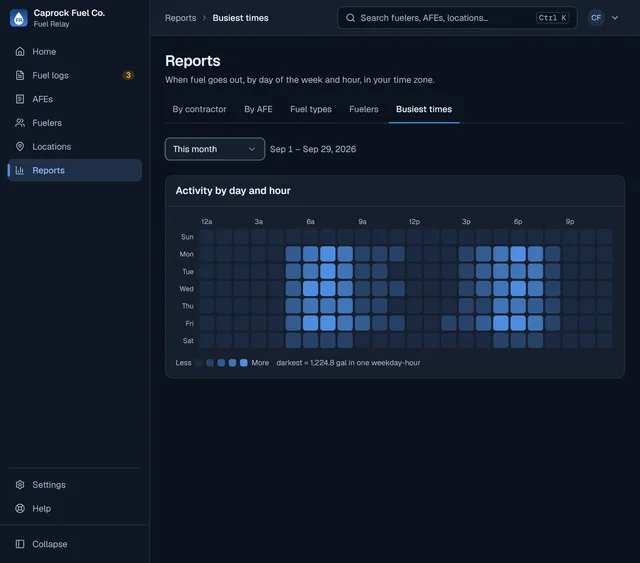Viewport: 640px width, 563px height.
Task: Select Reports in the sidebar
Action: pos(74,170)
